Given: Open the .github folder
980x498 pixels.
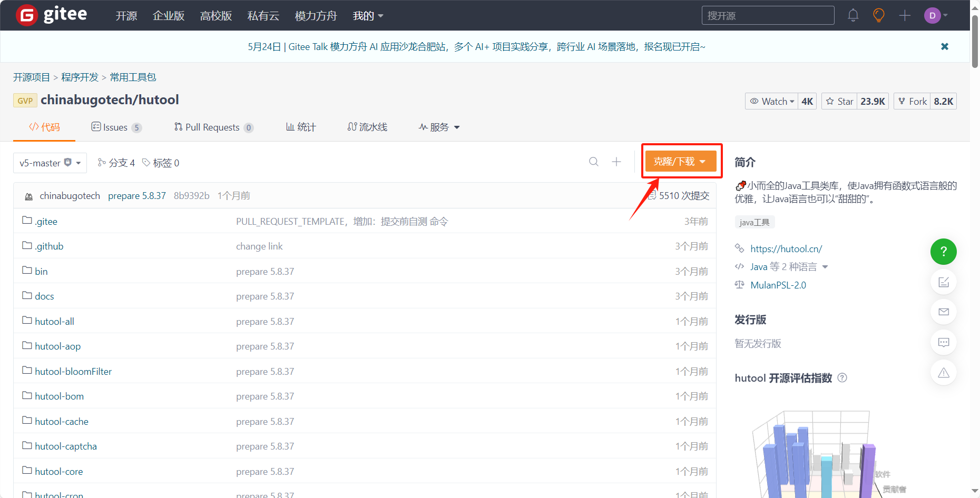Looking at the screenshot, I should coord(49,246).
